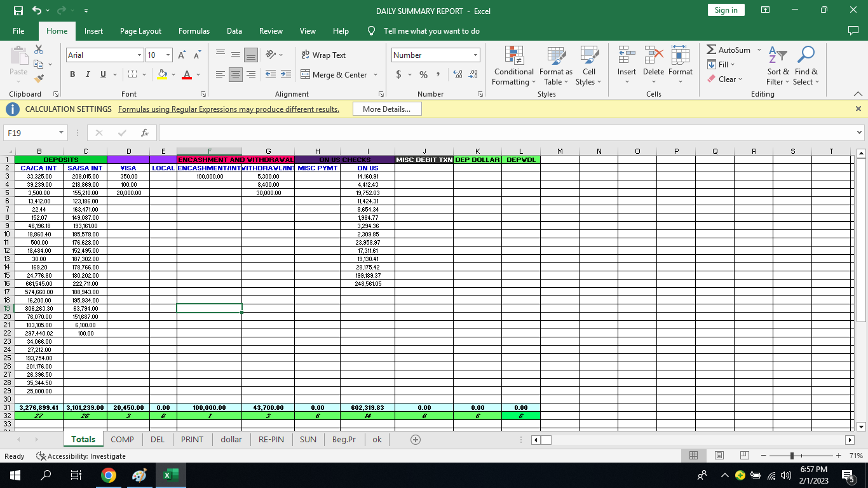The height and width of the screenshot is (488, 868).
Task: Click the vertical scrollbar down arrow
Action: coord(861,426)
